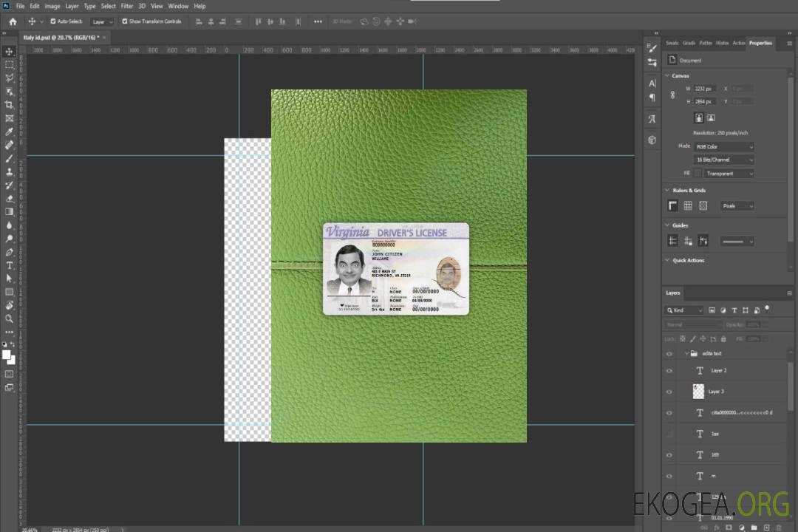798x532 pixels.
Task: Uncheck the Auto-Select checkbox
Action: pos(53,21)
